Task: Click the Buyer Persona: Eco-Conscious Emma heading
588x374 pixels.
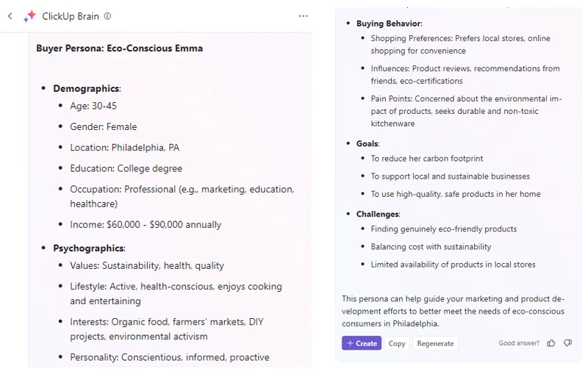Action: (120, 48)
